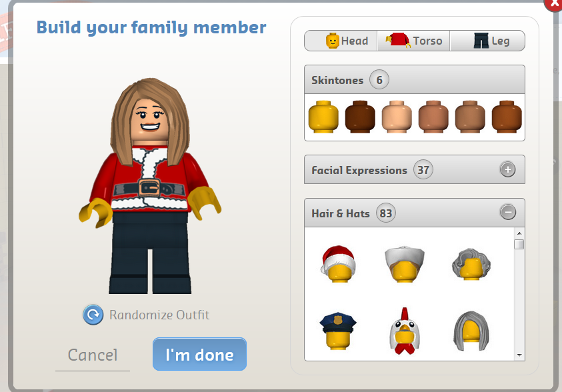Collapse Hair & Hats with the minus button
The width and height of the screenshot is (562, 392).
coord(508,212)
